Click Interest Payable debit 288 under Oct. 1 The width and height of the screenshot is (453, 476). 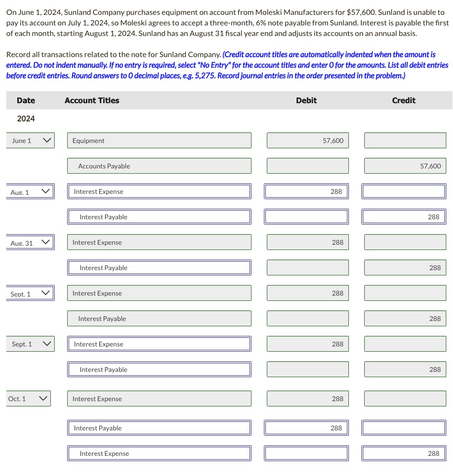306,428
